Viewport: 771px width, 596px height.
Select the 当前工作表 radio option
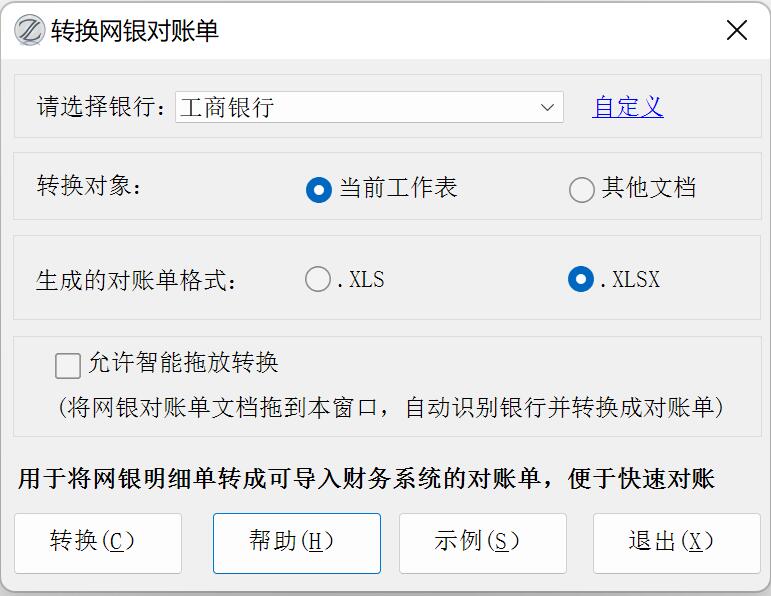click(319, 190)
